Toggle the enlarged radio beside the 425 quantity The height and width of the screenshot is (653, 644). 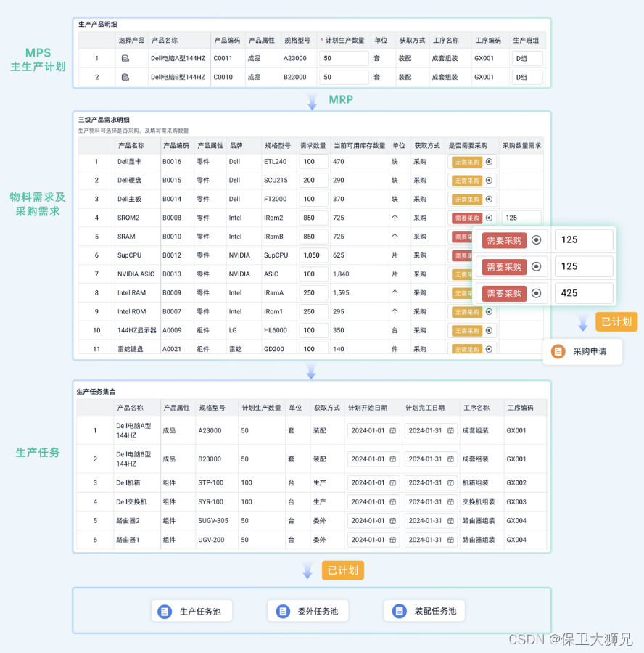(x=537, y=293)
